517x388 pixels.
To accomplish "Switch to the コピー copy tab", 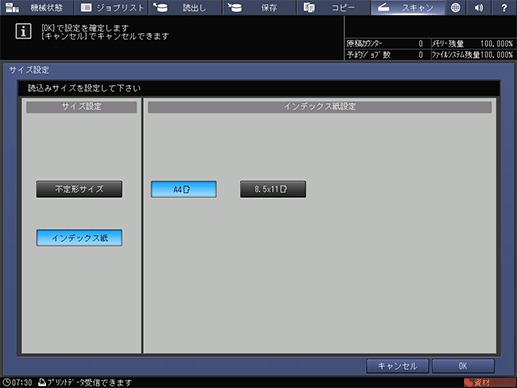I will pyautogui.click(x=334, y=7).
